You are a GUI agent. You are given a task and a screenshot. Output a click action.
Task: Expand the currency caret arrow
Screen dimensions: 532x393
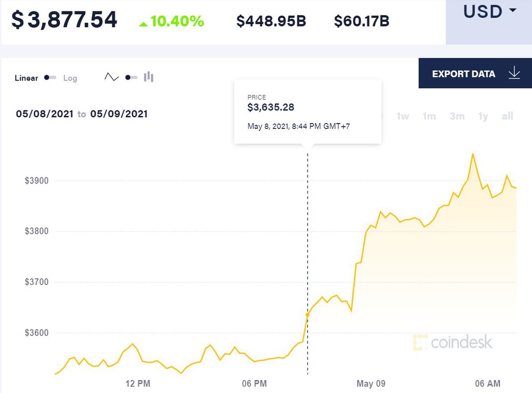coord(513,10)
